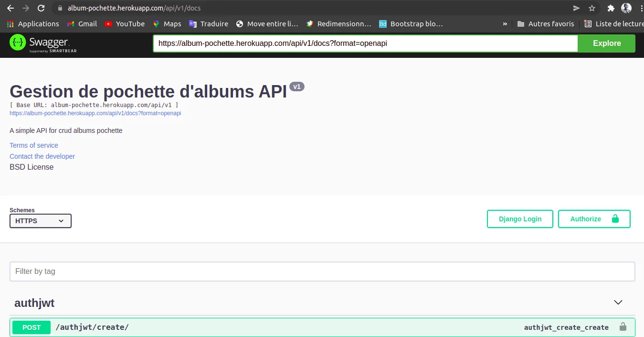Bookmark this page with star icon

pos(592,8)
